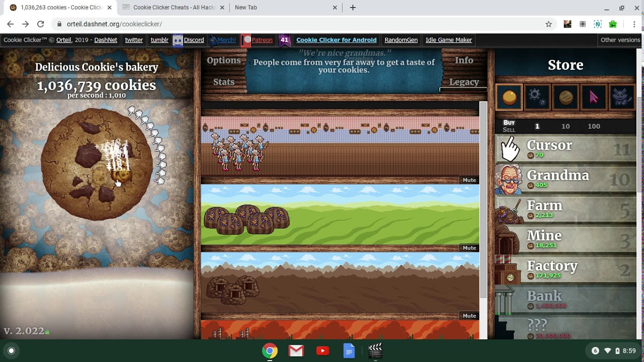The width and height of the screenshot is (644, 362).
Task: Click the locked ??? building row
Action: pos(566,327)
